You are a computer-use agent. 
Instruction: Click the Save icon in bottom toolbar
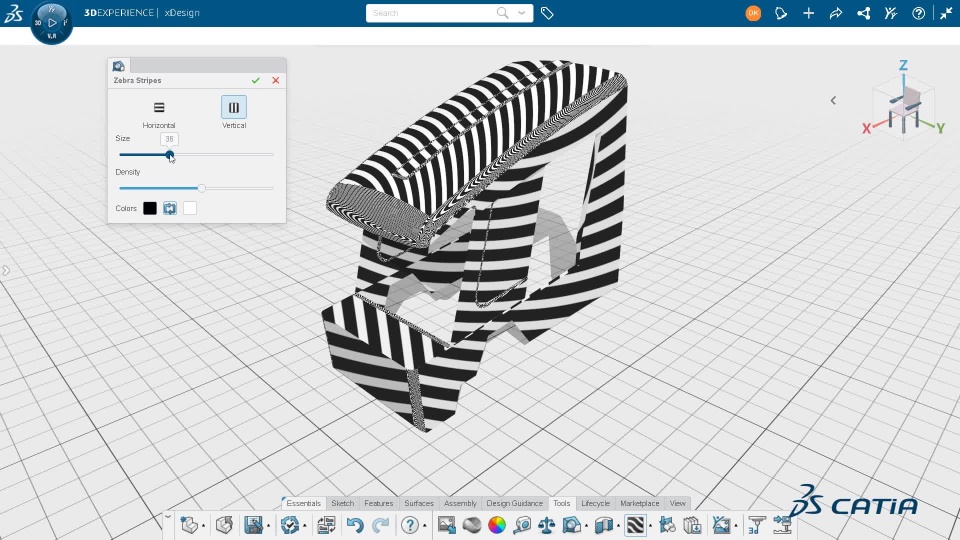(253, 525)
